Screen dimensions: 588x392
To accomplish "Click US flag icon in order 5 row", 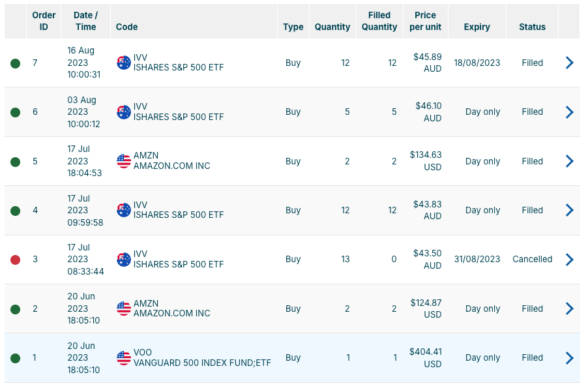I will 124,161.
